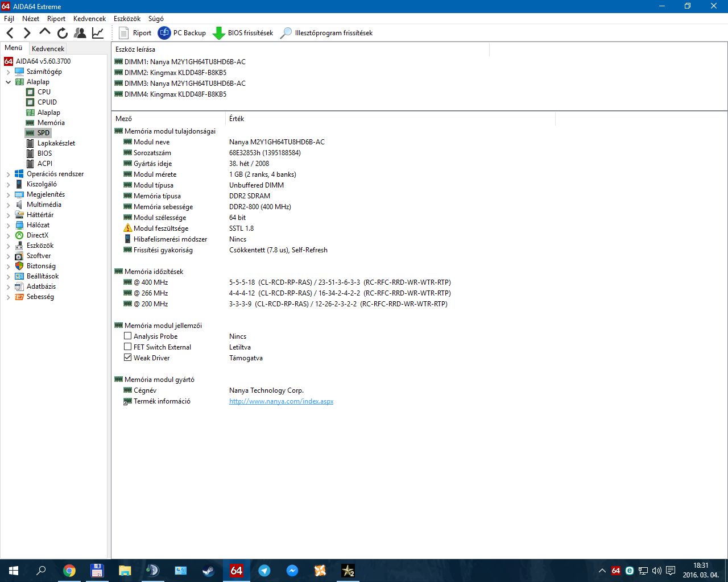Viewport: 728px width, 582px height.
Task: Toggle the Weak Driver checkbox
Action: click(x=127, y=357)
